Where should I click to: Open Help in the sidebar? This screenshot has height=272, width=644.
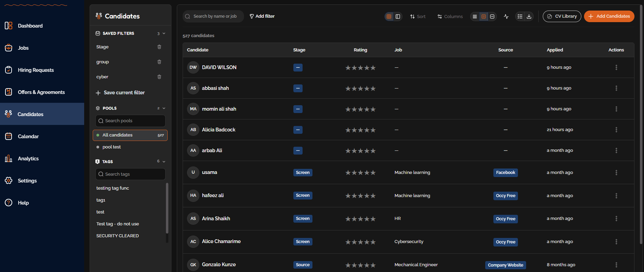[42, 203]
